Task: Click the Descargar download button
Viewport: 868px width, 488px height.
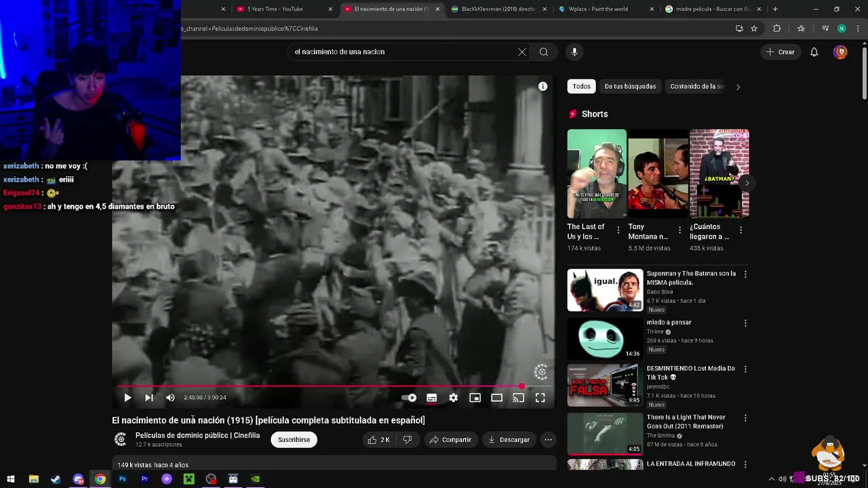Action: [x=509, y=440]
